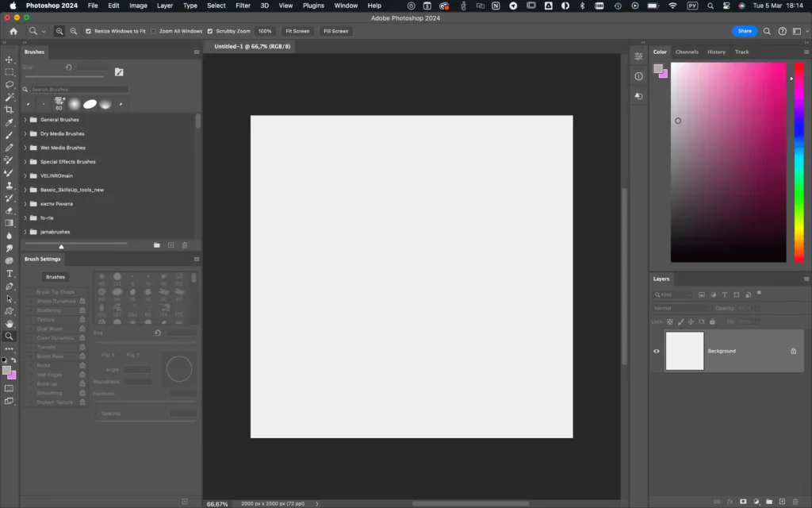The height and width of the screenshot is (508, 812).
Task: Select the Magic Wand tool
Action: tap(10, 97)
